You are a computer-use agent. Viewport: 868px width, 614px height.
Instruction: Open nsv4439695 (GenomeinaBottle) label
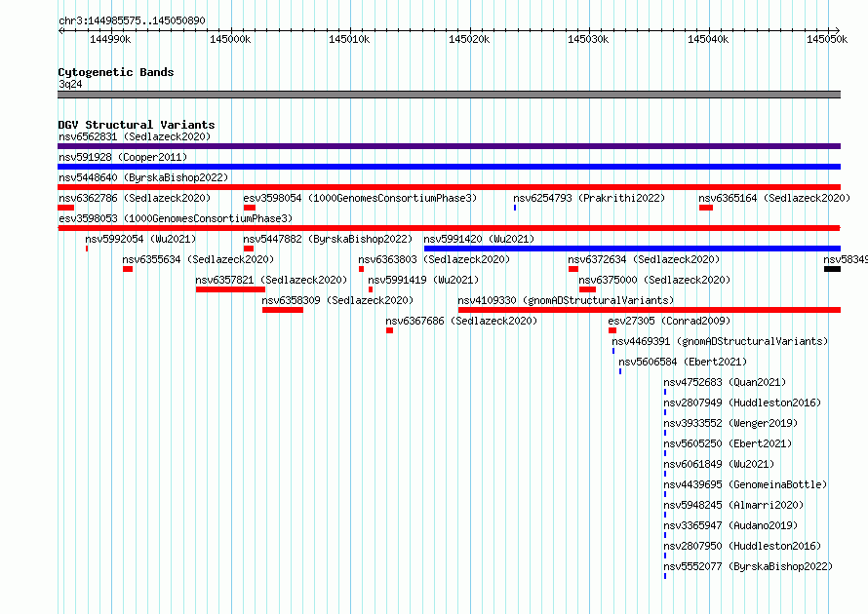coord(745,484)
